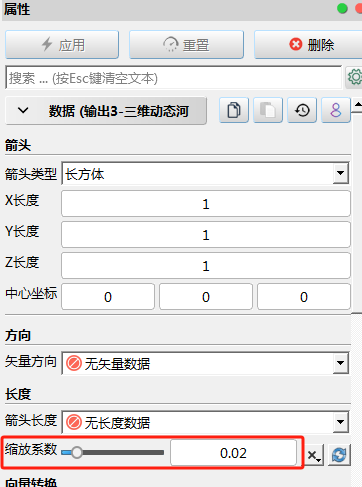Click the Y长度 input field
The height and width of the screenshot is (487, 362).
(206, 235)
